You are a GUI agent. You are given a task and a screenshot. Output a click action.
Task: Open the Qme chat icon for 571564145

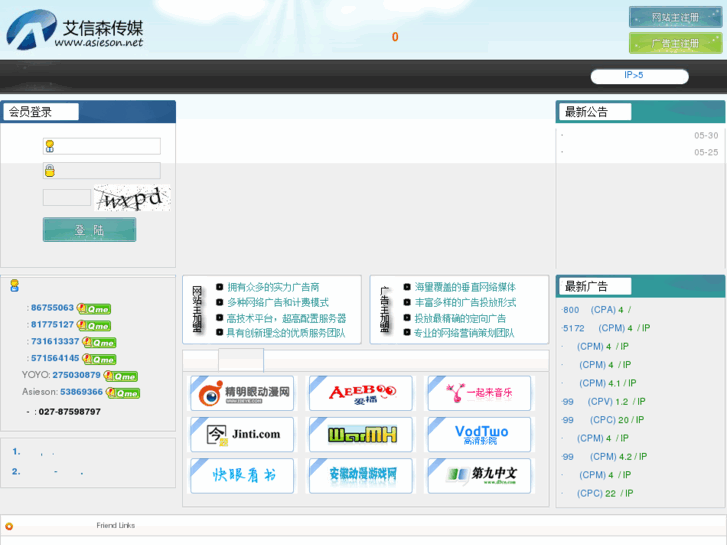99,359
